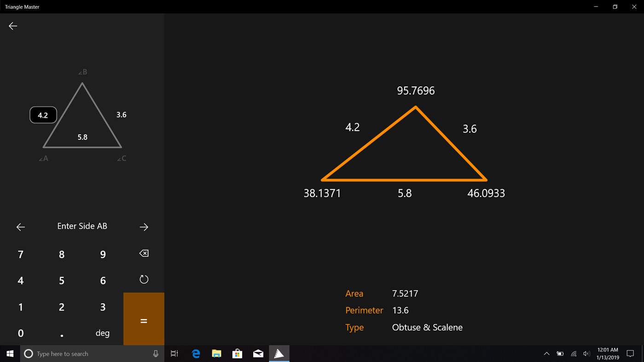Open File Explorer from the taskbar
The image size is (644, 362).
[216, 353]
